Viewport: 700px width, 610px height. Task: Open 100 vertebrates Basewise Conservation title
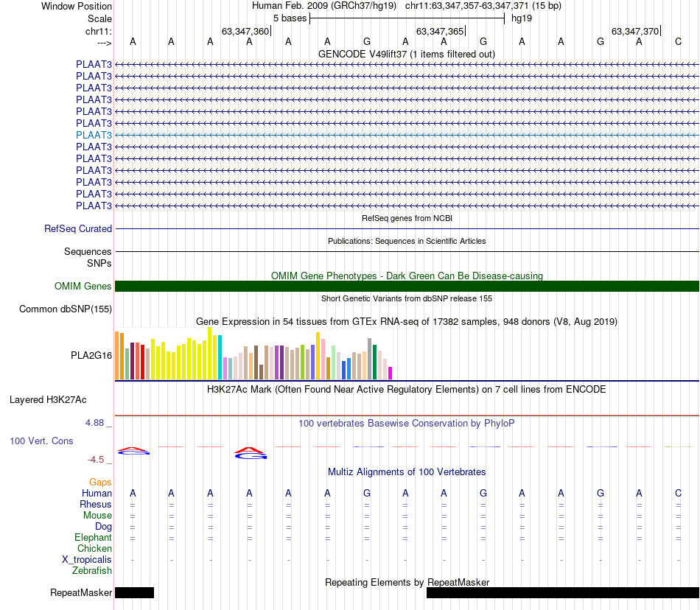407,423
